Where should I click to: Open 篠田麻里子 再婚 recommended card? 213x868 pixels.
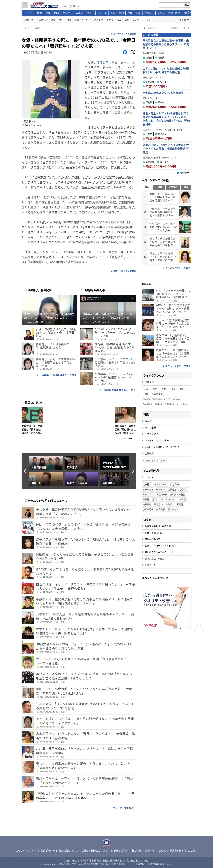[x=125, y=420]
